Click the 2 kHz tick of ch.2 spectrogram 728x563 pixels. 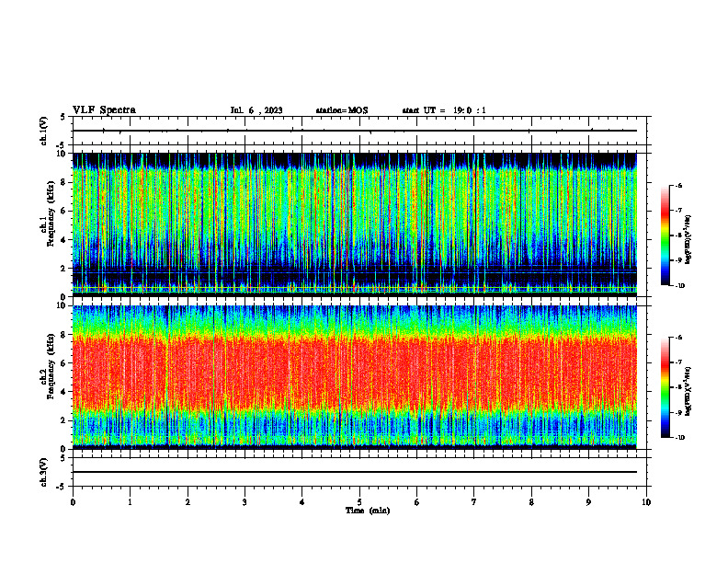[64, 420]
